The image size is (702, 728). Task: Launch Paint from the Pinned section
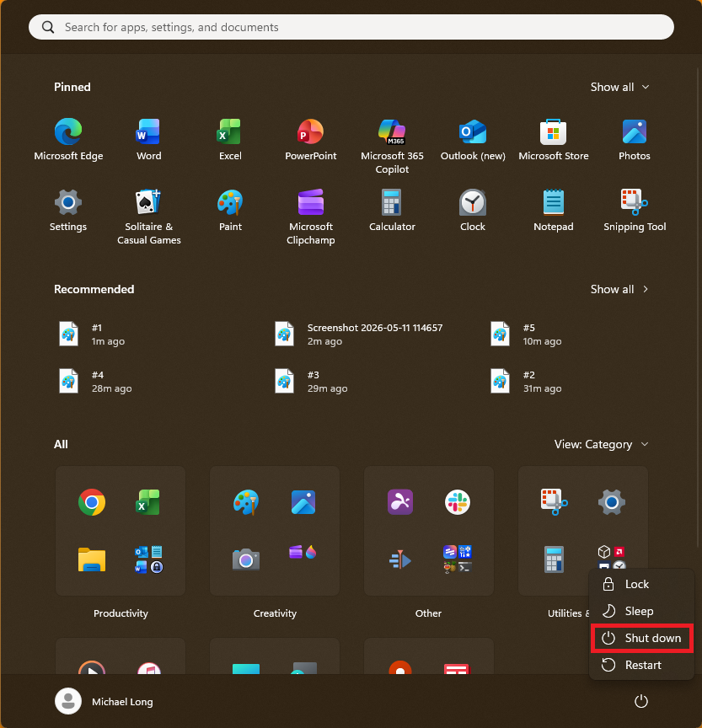(x=230, y=211)
